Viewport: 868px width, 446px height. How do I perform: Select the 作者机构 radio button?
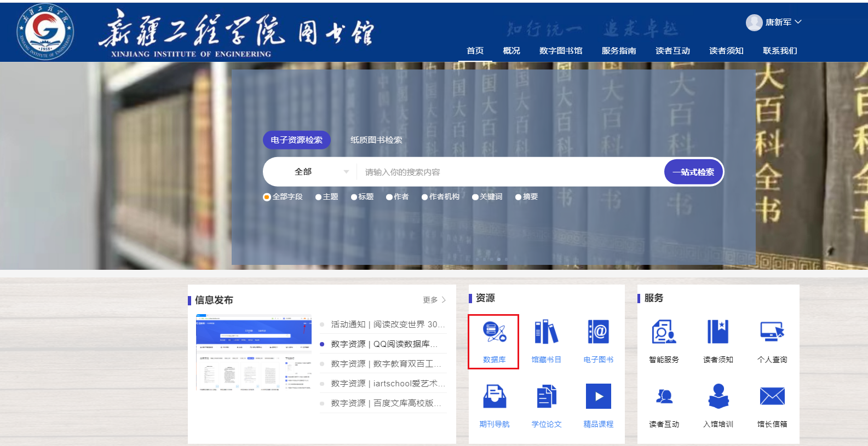tap(424, 197)
